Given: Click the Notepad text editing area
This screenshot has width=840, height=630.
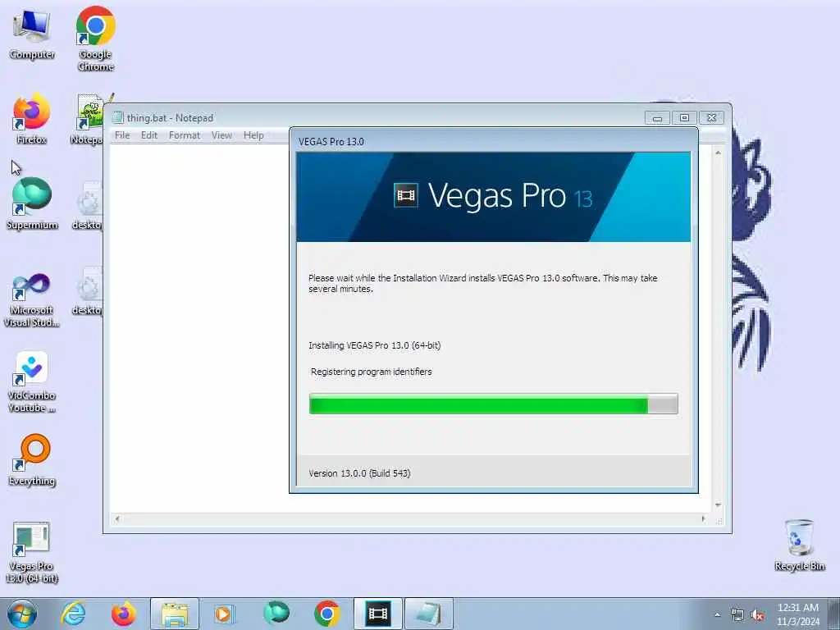Looking at the screenshot, I should click(199, 326).
